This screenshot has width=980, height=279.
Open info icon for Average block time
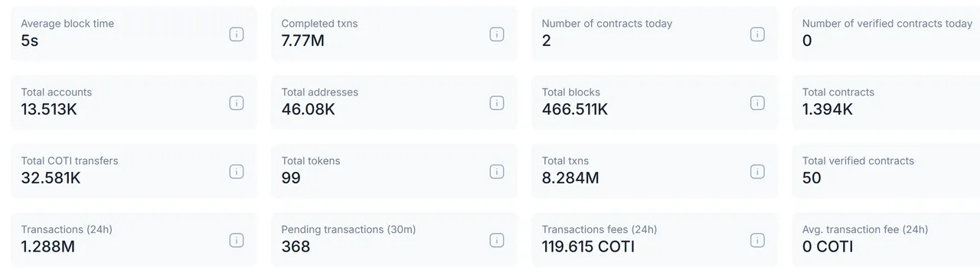[x=237, y=34]
